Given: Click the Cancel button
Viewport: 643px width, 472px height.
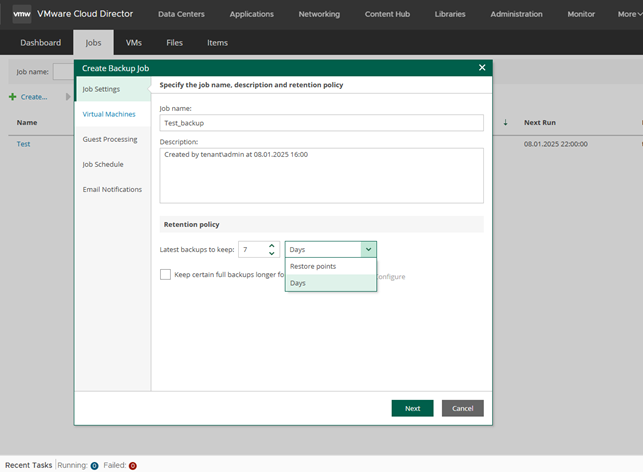Looking at the screenshot, I should pyautogui.click(x=463, y=408).
